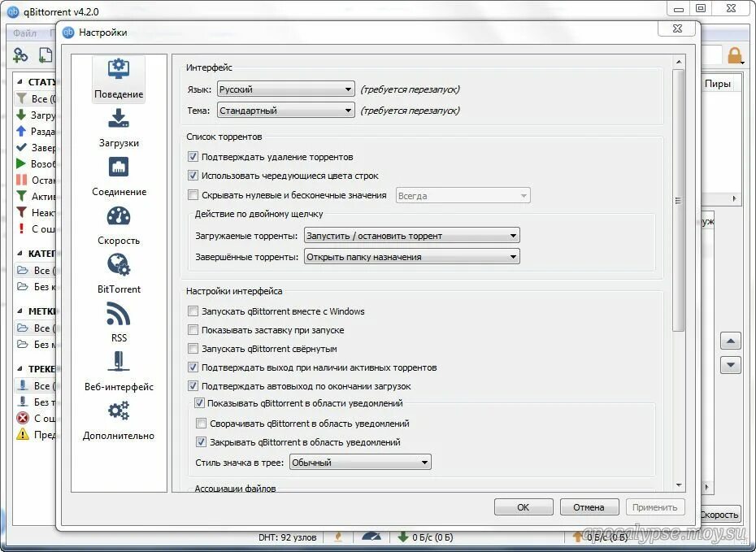Image resolution: width=756 pixels, height=552 pixels.
Task: Open the Стиль значка в трее dropdown
Action: pyautogui.click(x=360, y=463)
